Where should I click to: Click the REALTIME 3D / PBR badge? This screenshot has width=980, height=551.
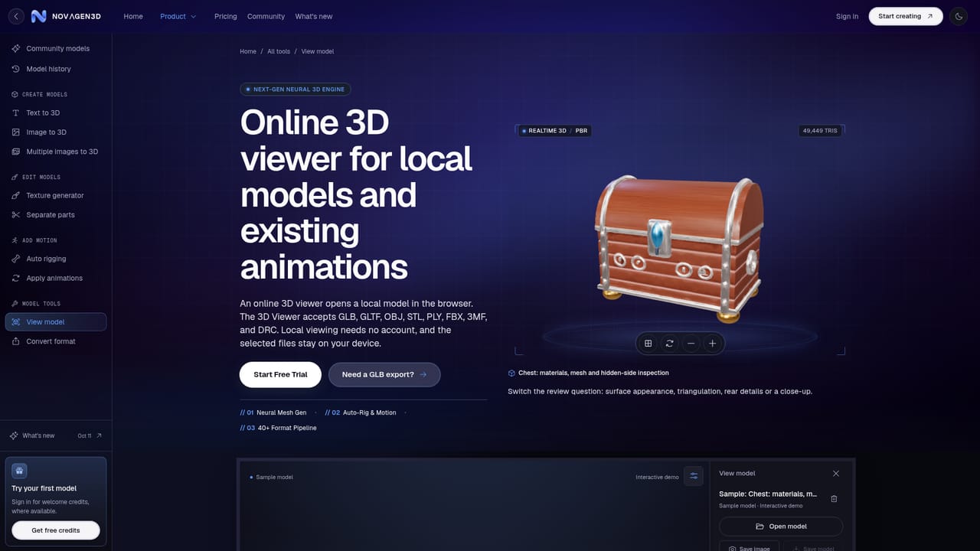click(x=554, y=131)
